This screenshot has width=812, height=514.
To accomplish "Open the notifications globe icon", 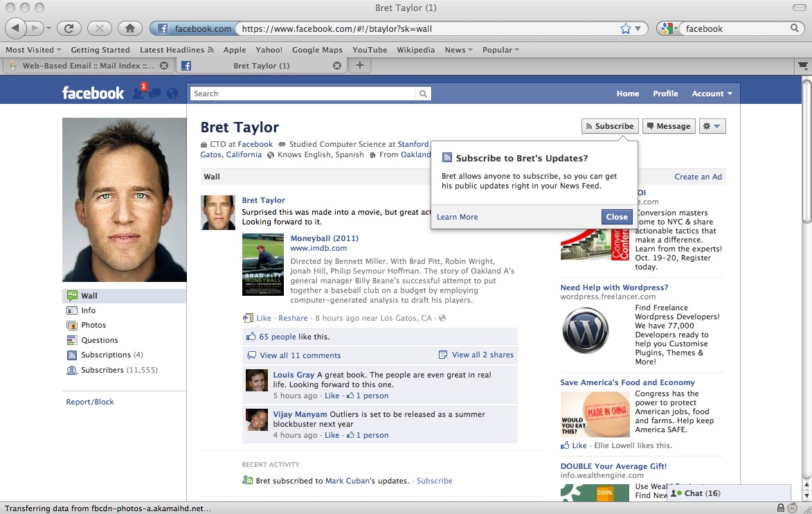I will tap(172, 94).
